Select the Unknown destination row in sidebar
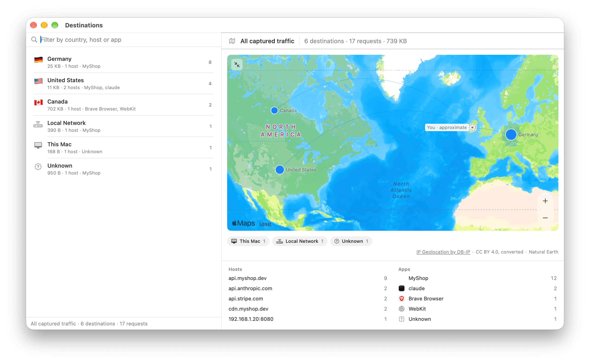The width and height of the screenshot is (590, 364). [123, 169]
